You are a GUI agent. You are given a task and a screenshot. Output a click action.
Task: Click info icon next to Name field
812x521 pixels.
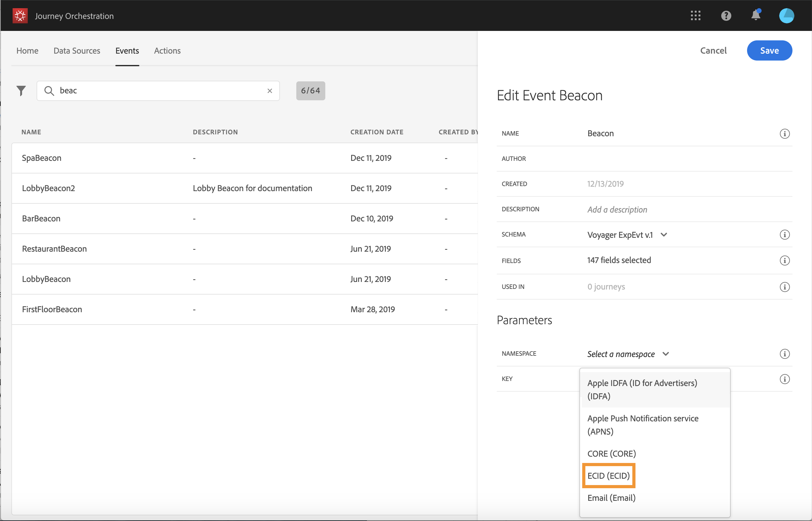784,134
